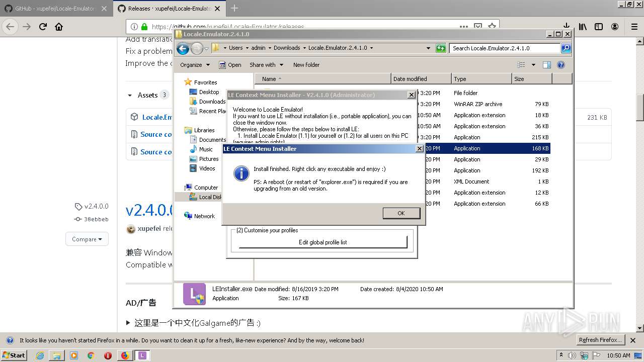Image resolution: width=644 pixels, height=362 pixels.
Task: Open Firefox downloads arrow icon
Action: point(567,27)
